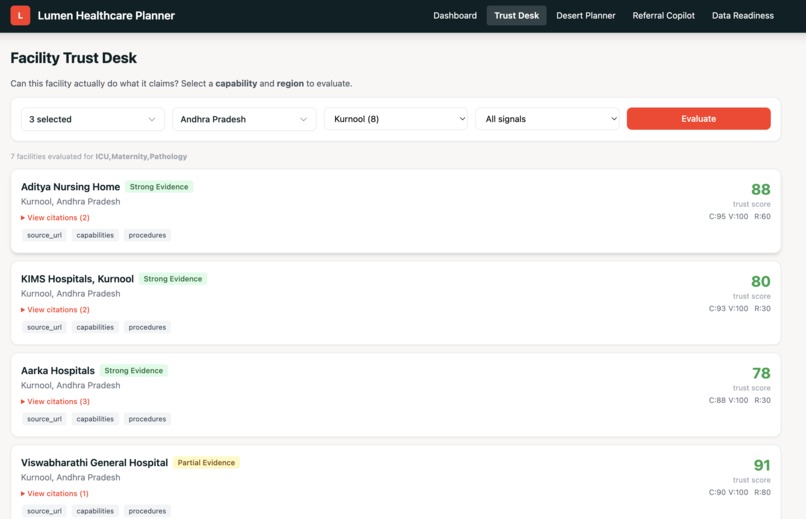Open the Kurnool (8) district dropdown
The height and width of the screenshot is (519, 806).
396,119
